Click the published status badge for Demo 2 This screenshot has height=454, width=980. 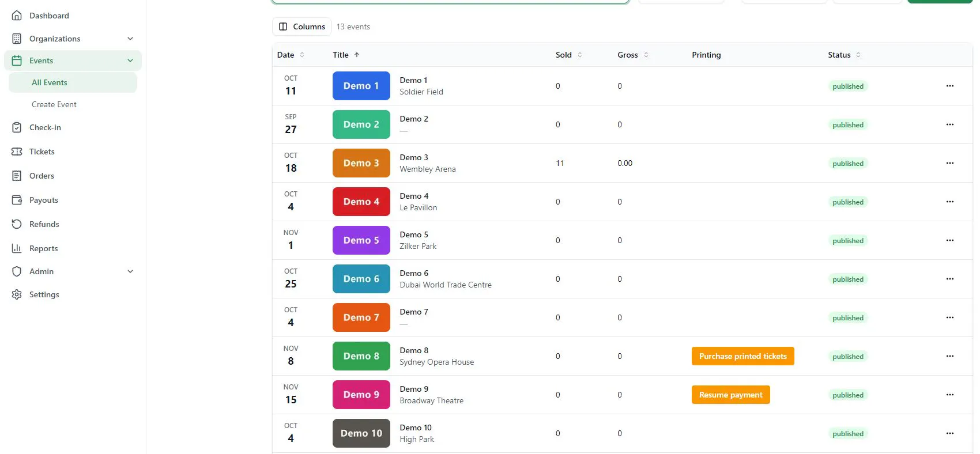848,125
